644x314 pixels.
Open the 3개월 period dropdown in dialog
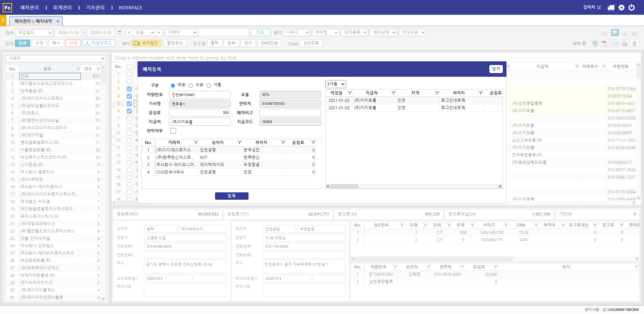[336, 84]
